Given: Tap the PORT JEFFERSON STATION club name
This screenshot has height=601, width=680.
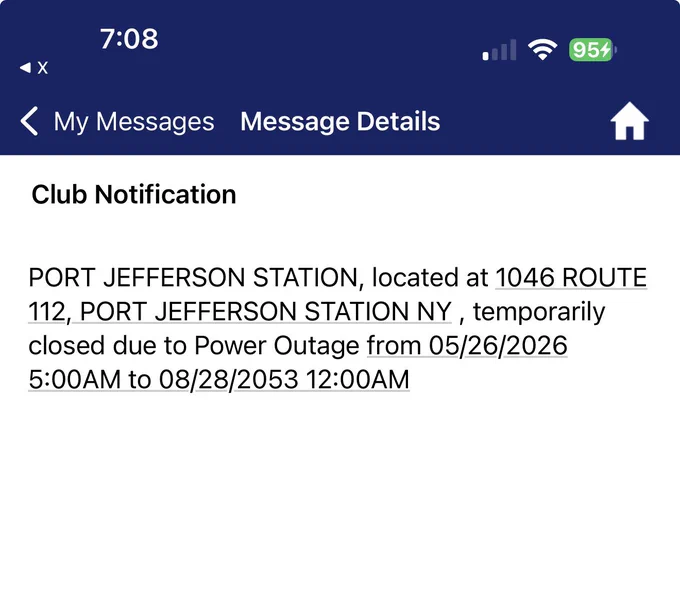Looking at the screenshot, I should point(193,278).
